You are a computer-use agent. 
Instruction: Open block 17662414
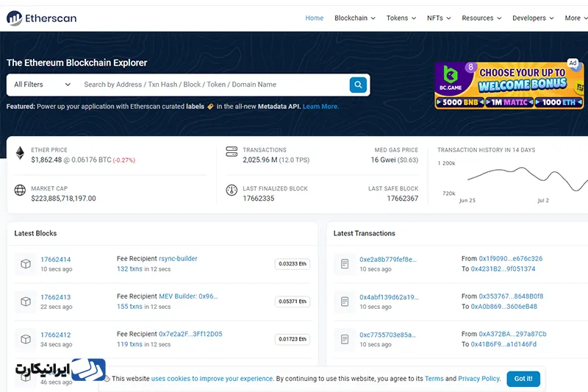56,259
